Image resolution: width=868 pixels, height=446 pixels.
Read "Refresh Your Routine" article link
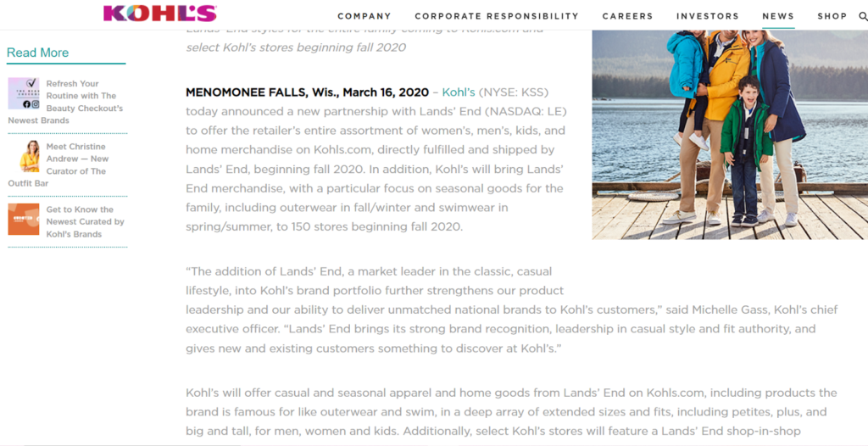tap(83, 96)
